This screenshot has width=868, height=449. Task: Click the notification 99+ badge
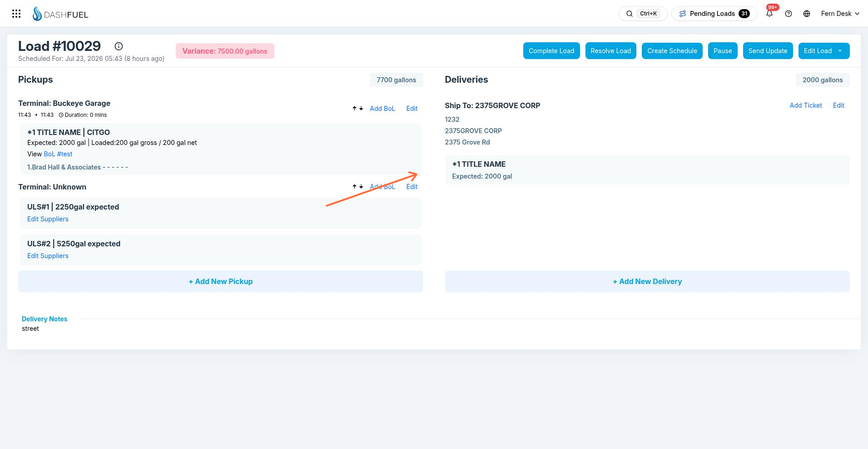[x=773, y=7]
